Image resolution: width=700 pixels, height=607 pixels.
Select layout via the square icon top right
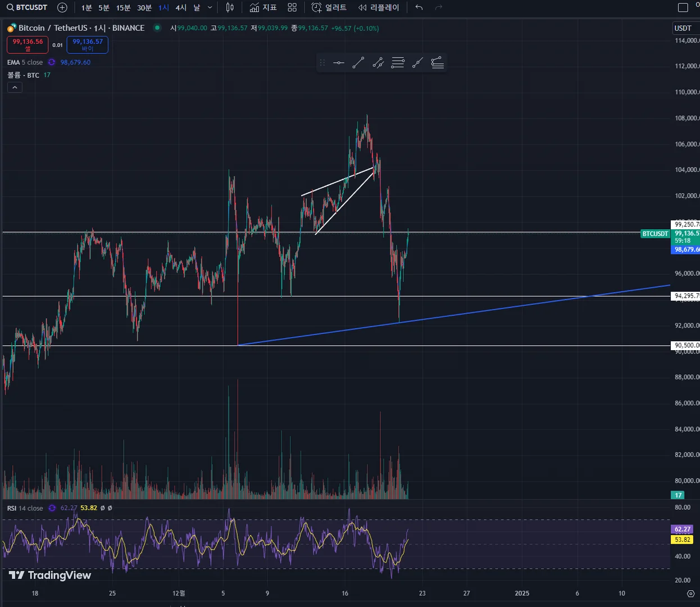tap(683, 7)
